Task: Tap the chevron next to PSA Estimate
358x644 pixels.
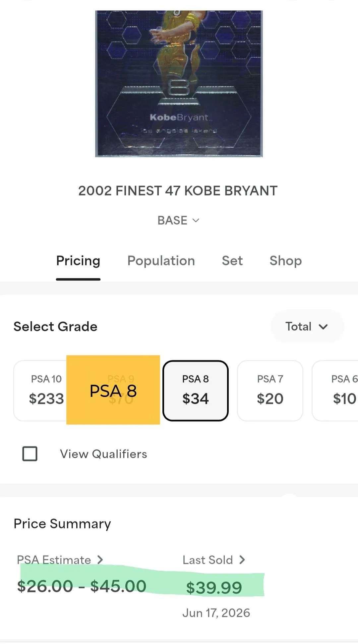Action: [x=100, y=560]
